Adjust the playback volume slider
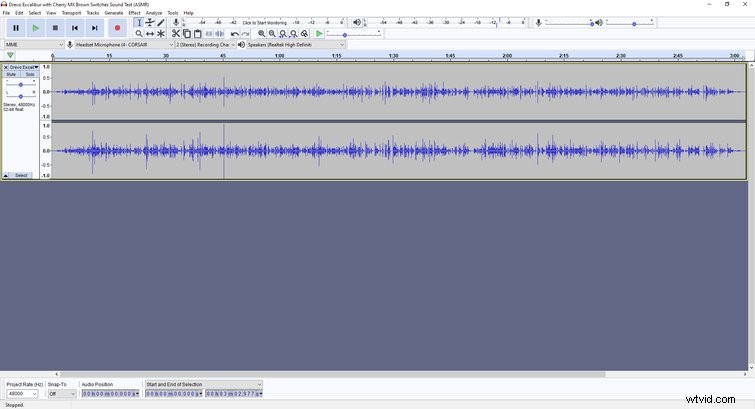Image resolution: width=755 pixels, height=409 pixels. 630,23
